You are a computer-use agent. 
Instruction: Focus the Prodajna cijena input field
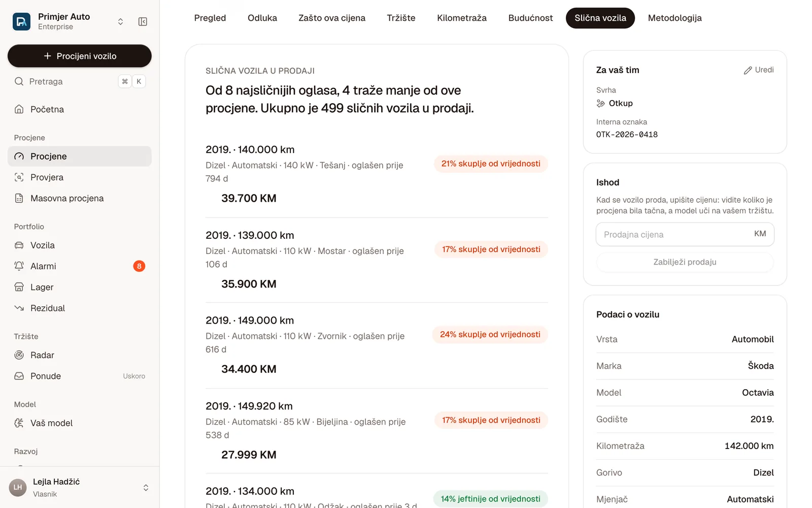685,234
